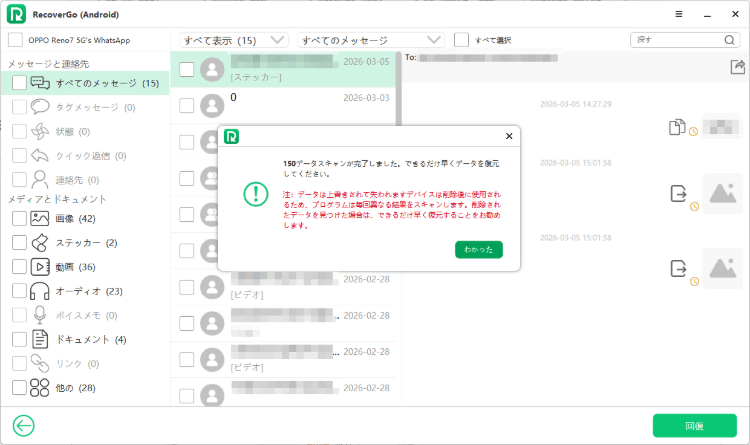Click the タグメッセージ bubble icon
The height and width of the screenshot is (445, 750).
[x=40, y=107]
